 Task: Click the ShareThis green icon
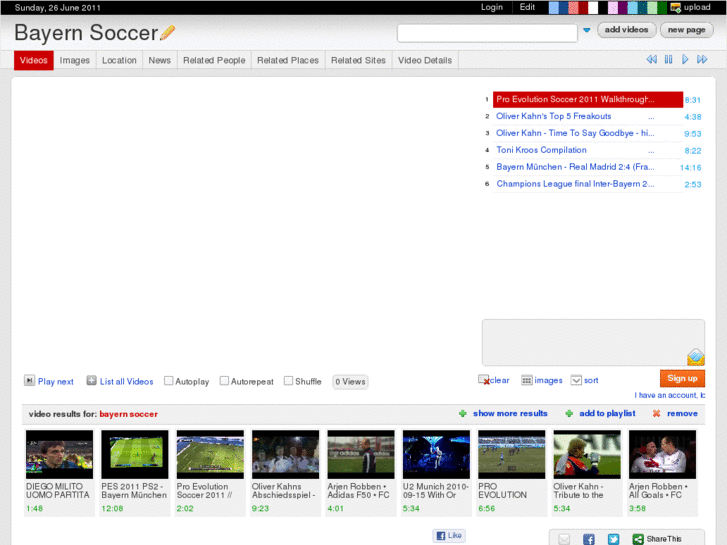tap(638, 539)
